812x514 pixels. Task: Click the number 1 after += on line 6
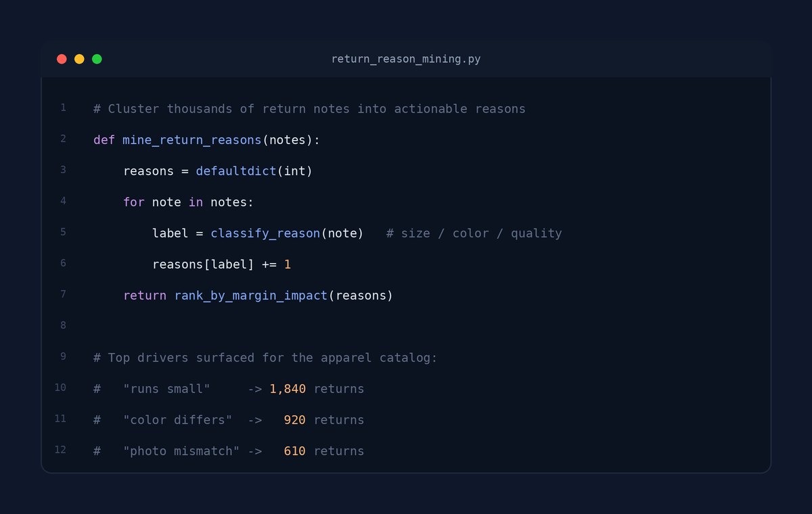pyautogui.click(x=288, y=264)
